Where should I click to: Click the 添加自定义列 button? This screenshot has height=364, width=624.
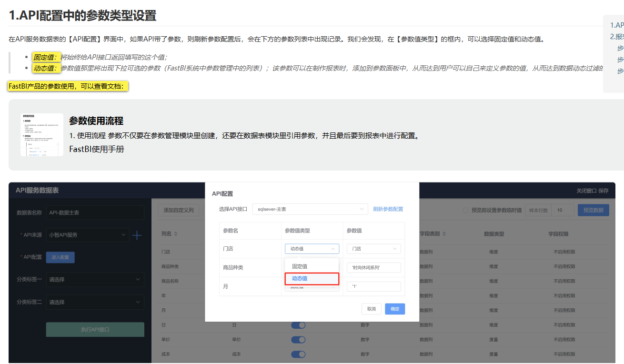179,210
